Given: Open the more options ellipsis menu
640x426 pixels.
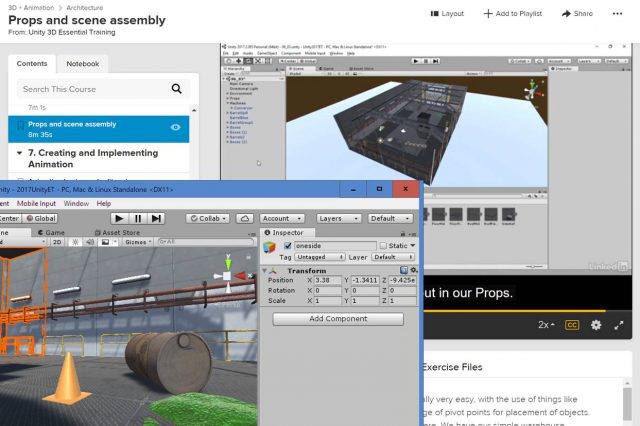Looking at the screenshot, I should (x=617, y=13).
